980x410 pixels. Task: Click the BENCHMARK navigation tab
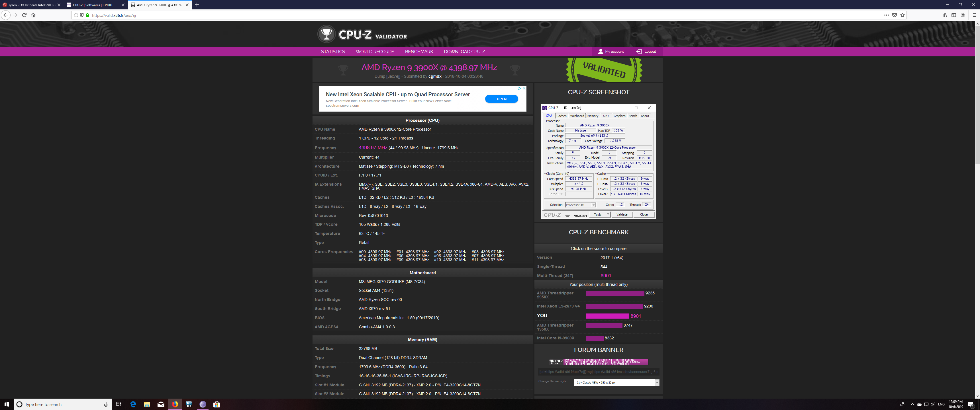[x=418, y=51]
